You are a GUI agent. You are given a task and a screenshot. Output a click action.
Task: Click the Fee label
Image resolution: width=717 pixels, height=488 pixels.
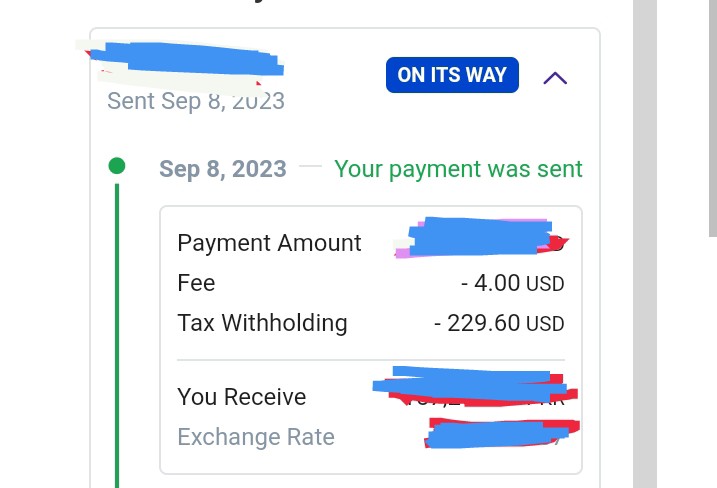[x=196, y=283]
